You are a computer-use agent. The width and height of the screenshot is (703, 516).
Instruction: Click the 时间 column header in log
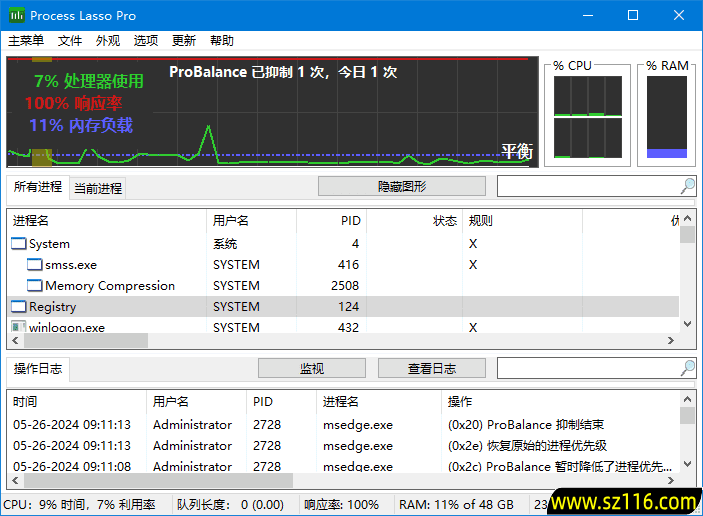coord(77,402)
